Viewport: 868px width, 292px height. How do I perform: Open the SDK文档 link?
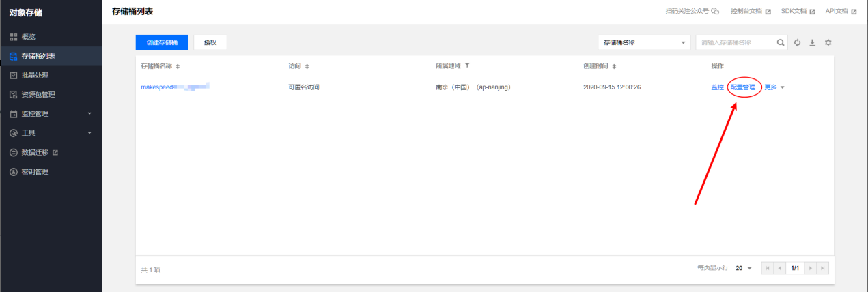click(798, 12)
